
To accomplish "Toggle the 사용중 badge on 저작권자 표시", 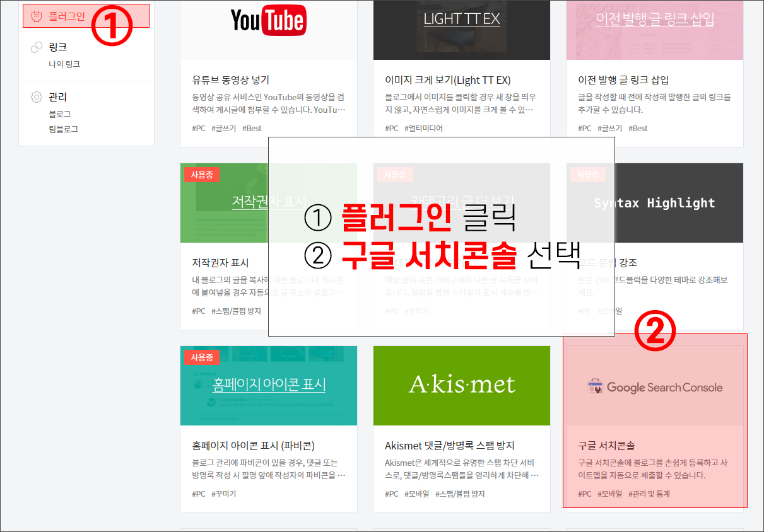I will point(201,175).
